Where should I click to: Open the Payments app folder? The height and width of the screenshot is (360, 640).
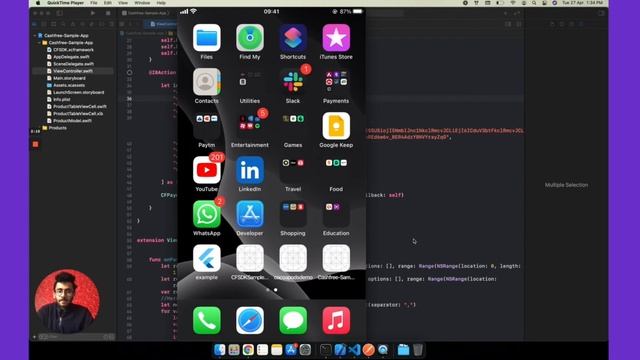tap(336, 82)
